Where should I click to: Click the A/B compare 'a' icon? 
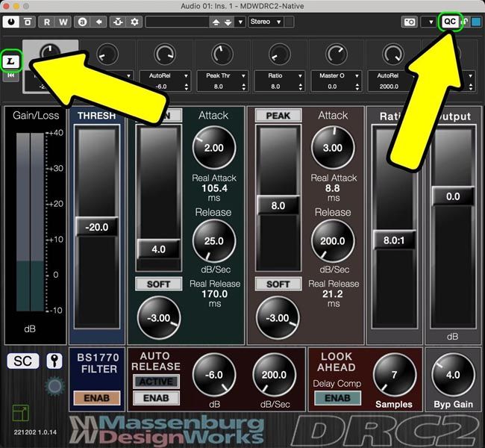coord(82,22)
